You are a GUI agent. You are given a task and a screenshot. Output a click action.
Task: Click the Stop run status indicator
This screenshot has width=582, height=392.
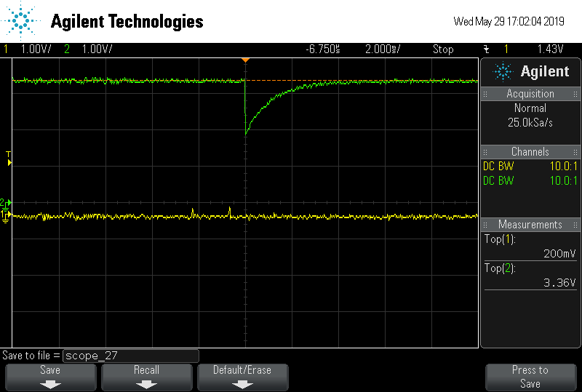(x=443, y=49)
